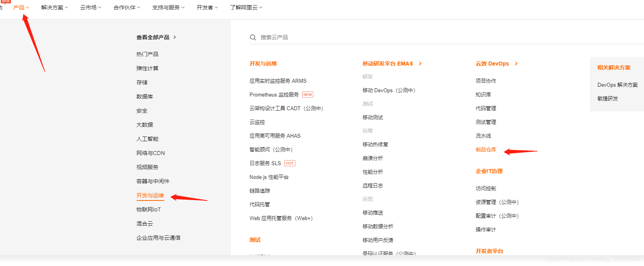Open 智能顾问 product link
Image resolution: width=644 pixels, height=266 pixels.
[x=271, y=149]
